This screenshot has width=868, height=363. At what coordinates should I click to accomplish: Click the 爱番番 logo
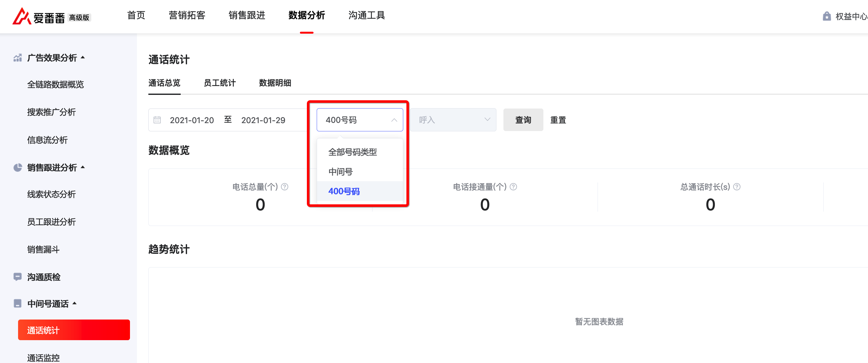pyautogui.click(x=38, y=16)
